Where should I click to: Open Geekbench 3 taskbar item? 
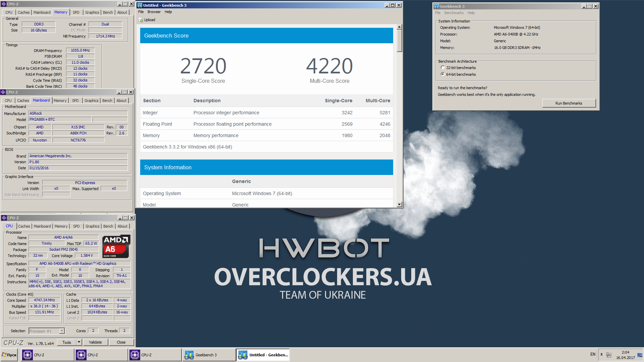point(209,355)
